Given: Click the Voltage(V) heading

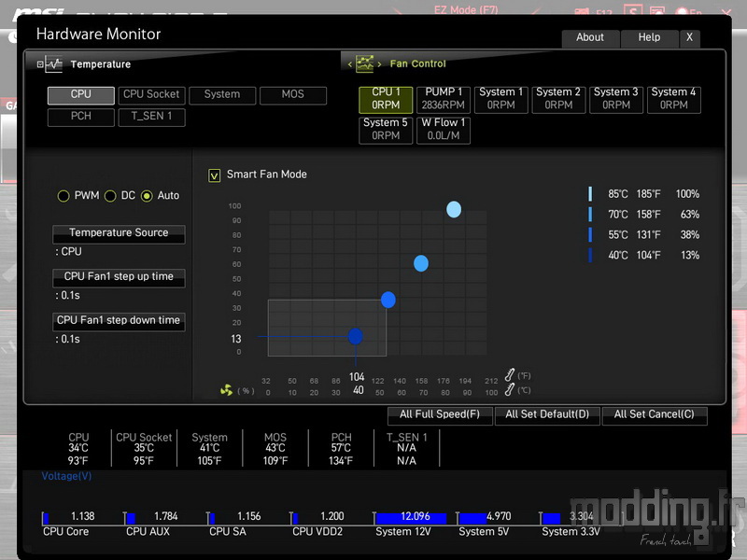Looking at the screenshot, I should pos(66,476).
